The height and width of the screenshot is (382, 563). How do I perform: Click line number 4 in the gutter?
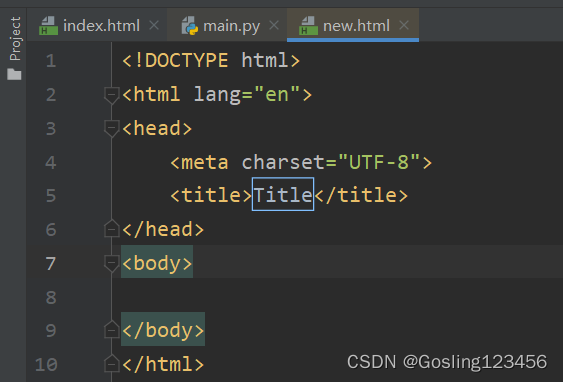[x=51, y=162]
